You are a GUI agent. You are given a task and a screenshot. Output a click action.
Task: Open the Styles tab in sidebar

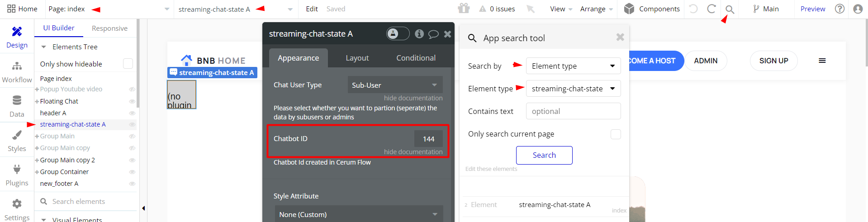(x=17, y=141)
